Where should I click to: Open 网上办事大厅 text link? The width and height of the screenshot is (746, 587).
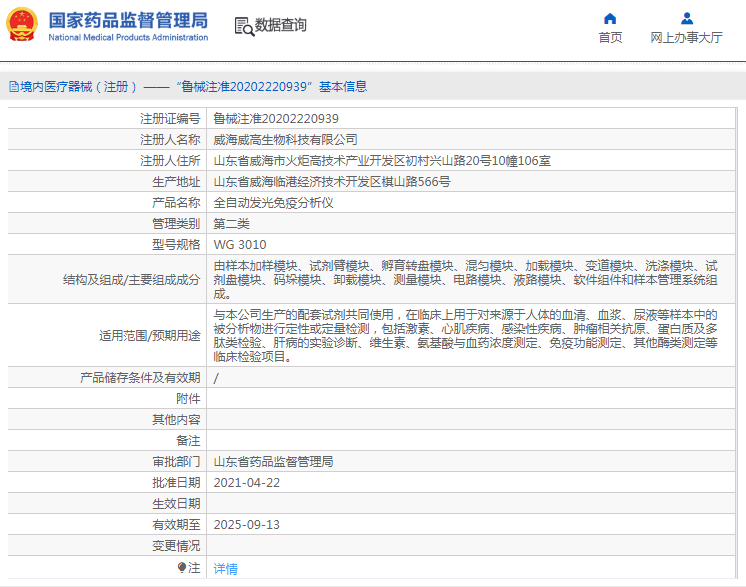pyautogui.click(x=686, y=38)
